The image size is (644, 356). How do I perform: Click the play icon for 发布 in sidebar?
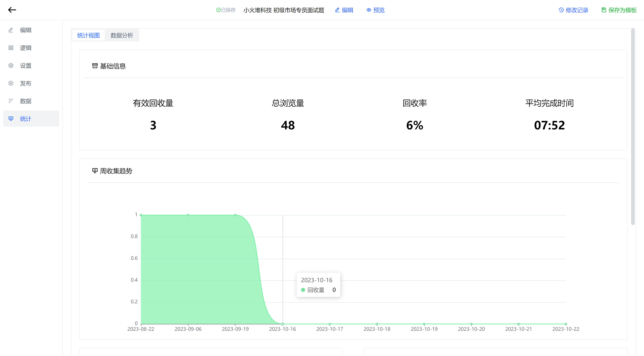point(11,83)
